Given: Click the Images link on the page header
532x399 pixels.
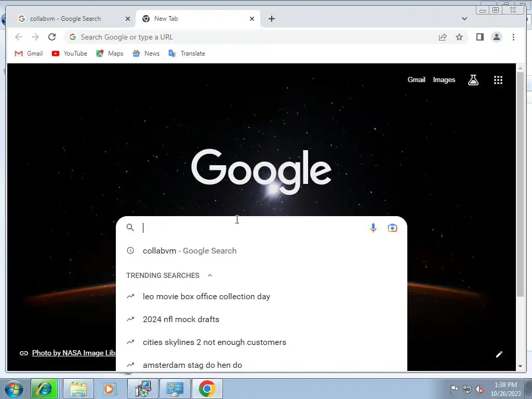Looking at the screenshot, I should pyautogui.click(x=444, y=79).
